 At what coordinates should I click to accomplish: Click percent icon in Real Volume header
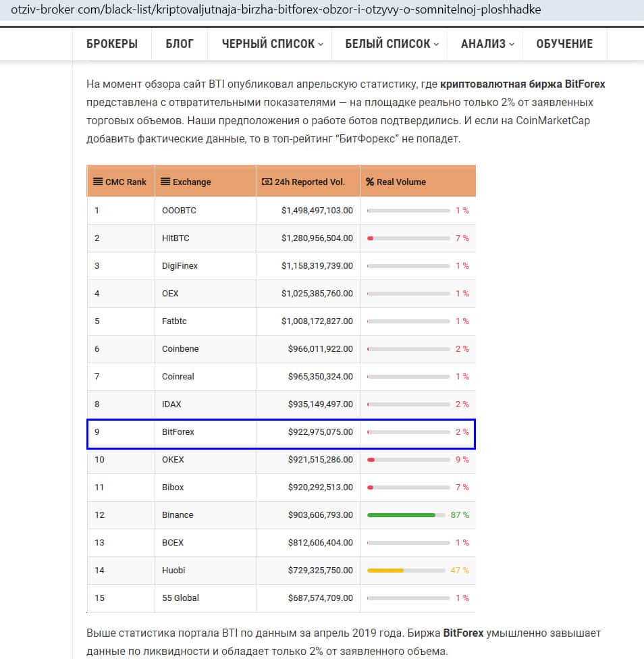370,182
